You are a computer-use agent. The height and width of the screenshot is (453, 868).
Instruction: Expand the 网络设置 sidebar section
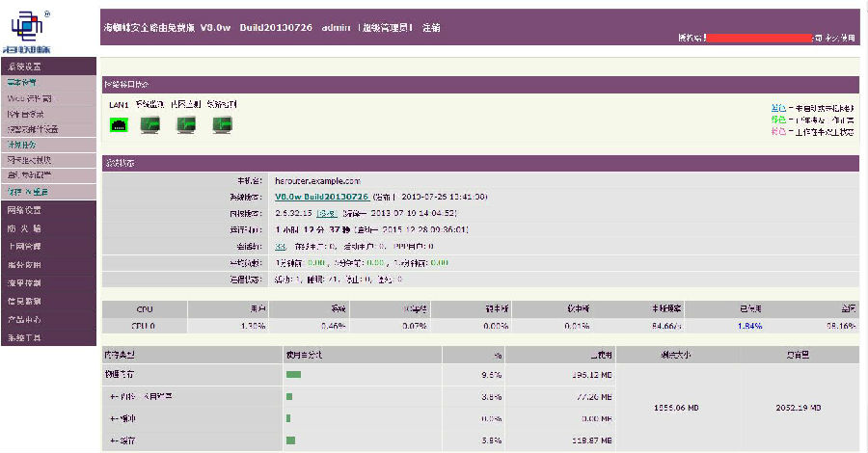pyautogui.click(x=49, y=210)
